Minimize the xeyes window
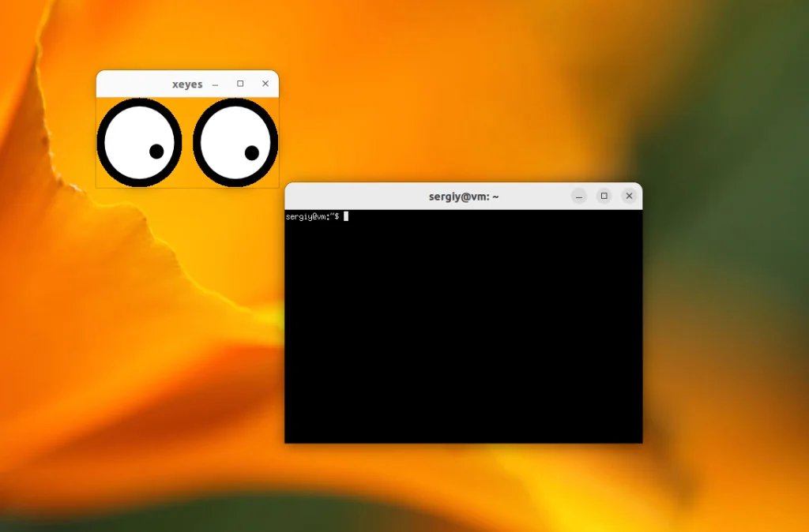Viewport: 809px width, 532px height. [214, 84]
